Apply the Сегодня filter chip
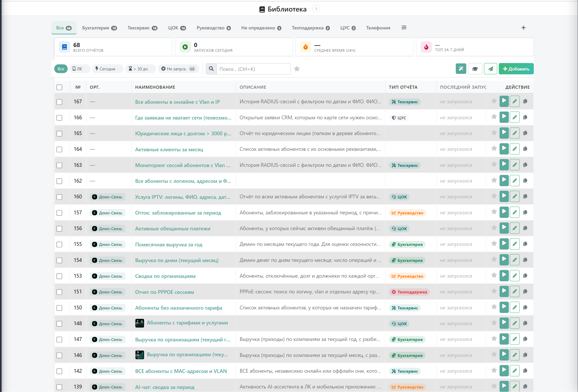Viewport: 578px width, 392px height. [108, 69]
